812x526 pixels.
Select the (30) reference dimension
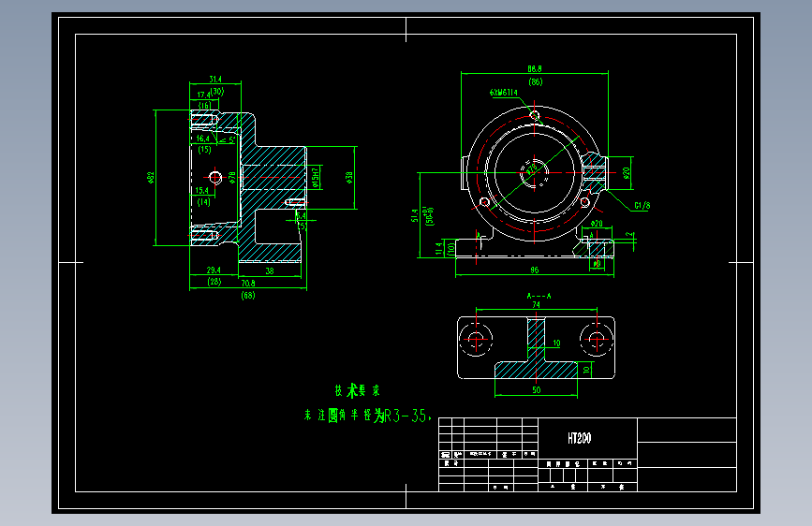[x=217, y=92]
